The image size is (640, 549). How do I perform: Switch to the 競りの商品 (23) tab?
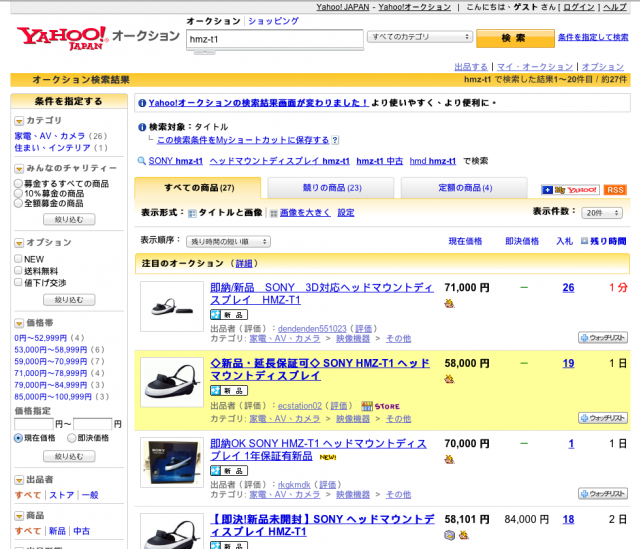(x=331, y=188)
